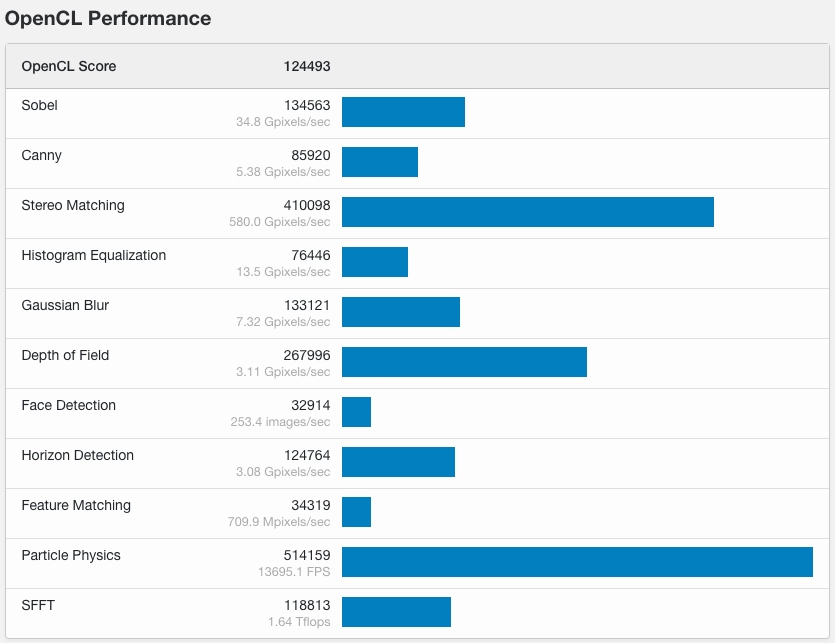
Task: Select the Sobel benchmark label
Action: pos(39,105)
